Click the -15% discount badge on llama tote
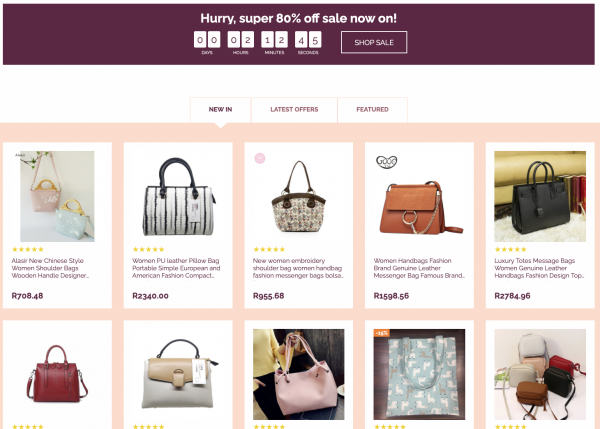 coord(382,333)
